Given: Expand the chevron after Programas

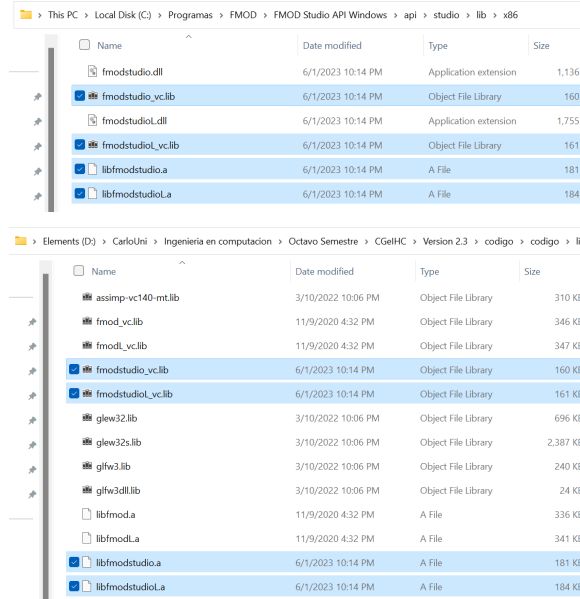Looking at the screenshot, I should coord(221,15).
